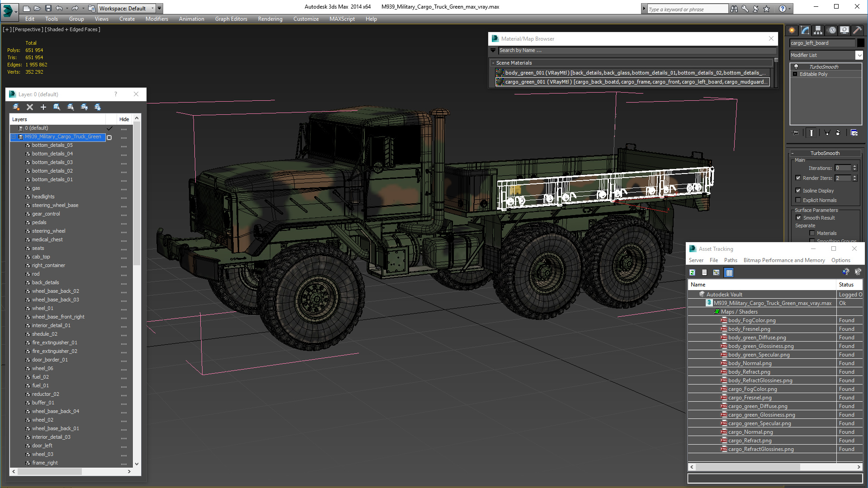The height and width of the screenshot is (488, 868).
Task: Click Configure Modifier Sets icon
Action: (854, 133)
